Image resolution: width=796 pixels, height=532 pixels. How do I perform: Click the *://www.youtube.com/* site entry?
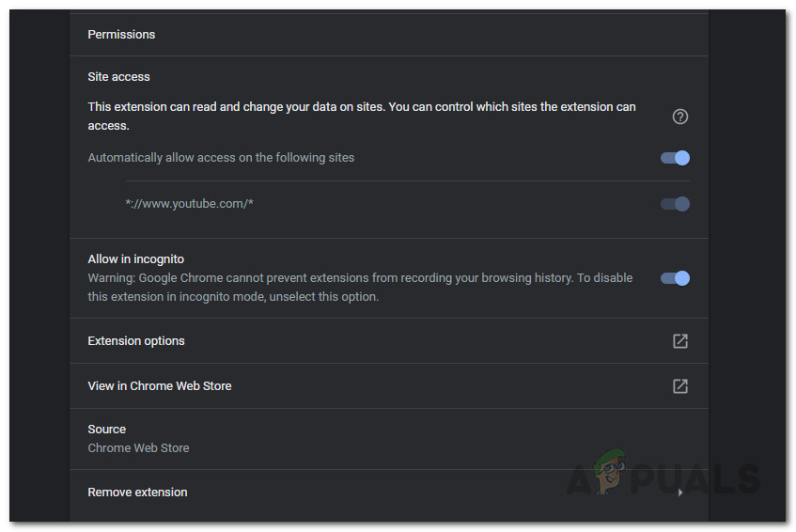click(x=190, y=204)
